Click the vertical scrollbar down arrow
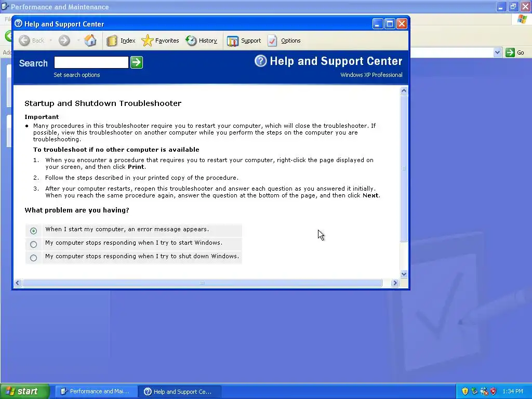The height and width of the screenshot is (399, 532). point(404,274)
